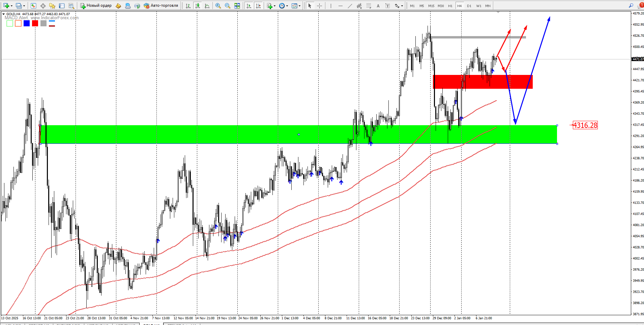Viewport: 644px width, 325px height.
Task: Toggle chart auto scroll
Action: coord(249,6)
